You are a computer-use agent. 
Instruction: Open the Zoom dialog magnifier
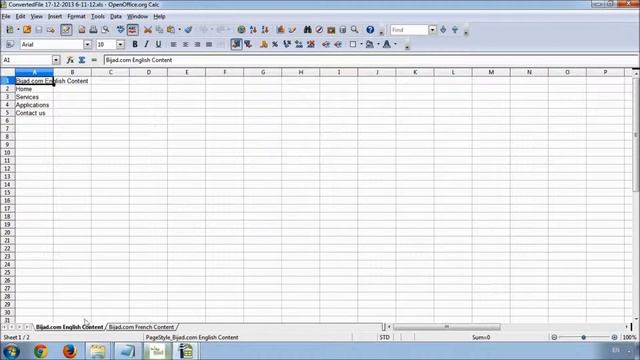[x=355, y=30]
